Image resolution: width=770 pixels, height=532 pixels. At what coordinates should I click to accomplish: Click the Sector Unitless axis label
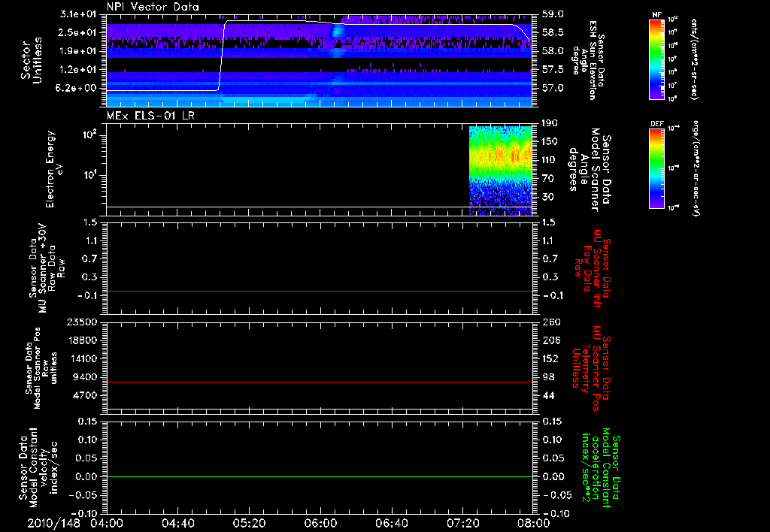tap(32, 60)
